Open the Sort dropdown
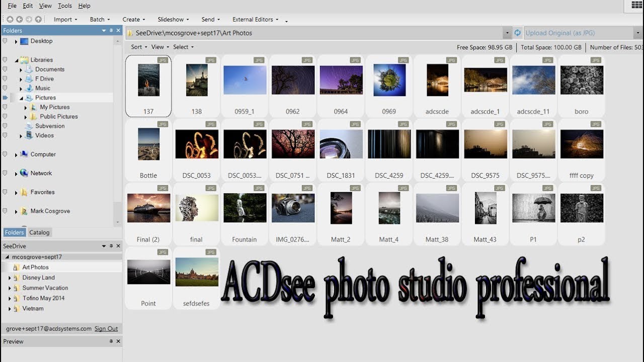Screen dimensions: 644x362 tap(139, 47)
